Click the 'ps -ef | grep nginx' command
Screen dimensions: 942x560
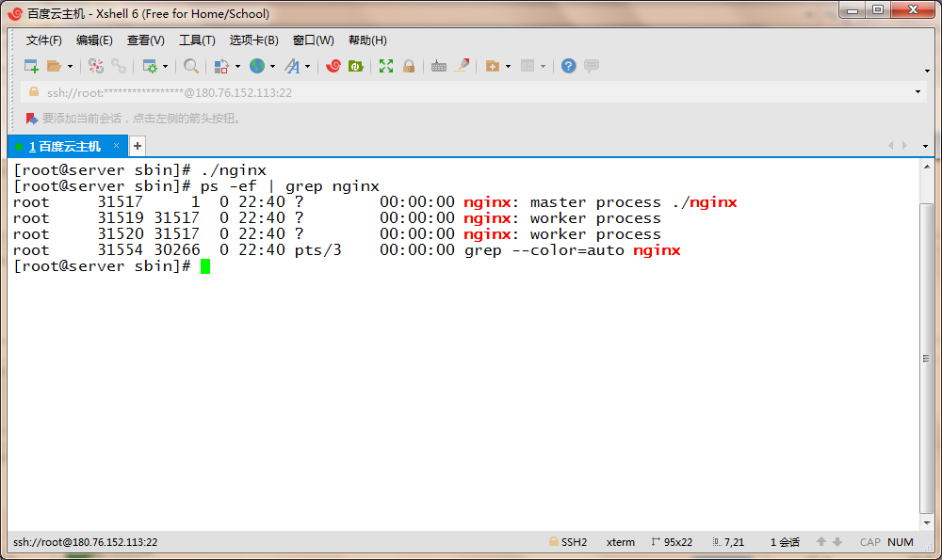point(290,186)
